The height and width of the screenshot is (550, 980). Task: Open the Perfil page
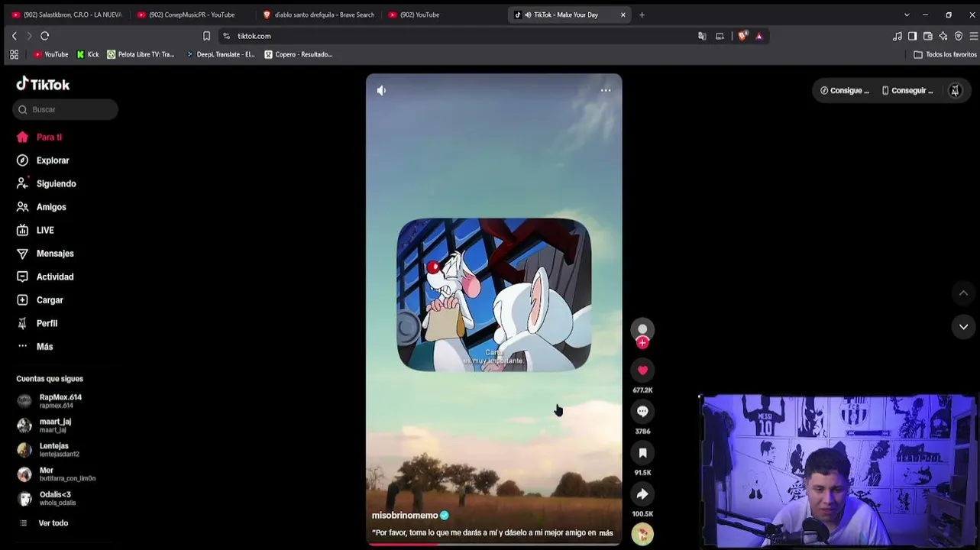pyautogui.click(x=37, y=323)
